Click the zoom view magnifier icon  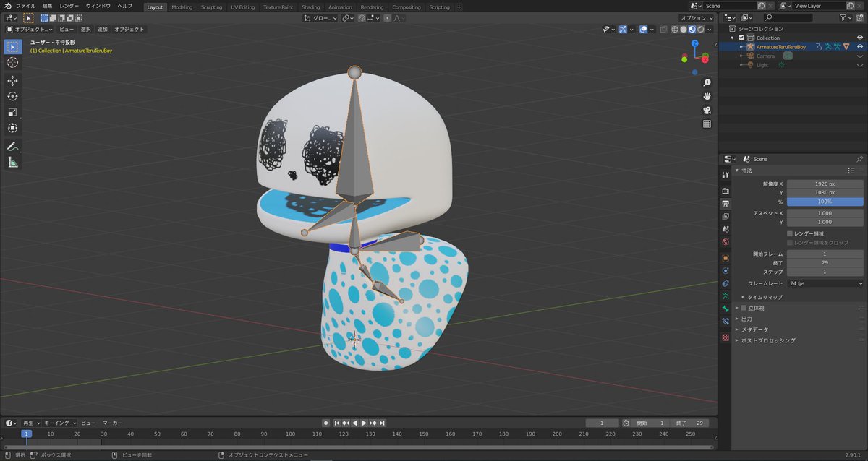tap(707, 83)
